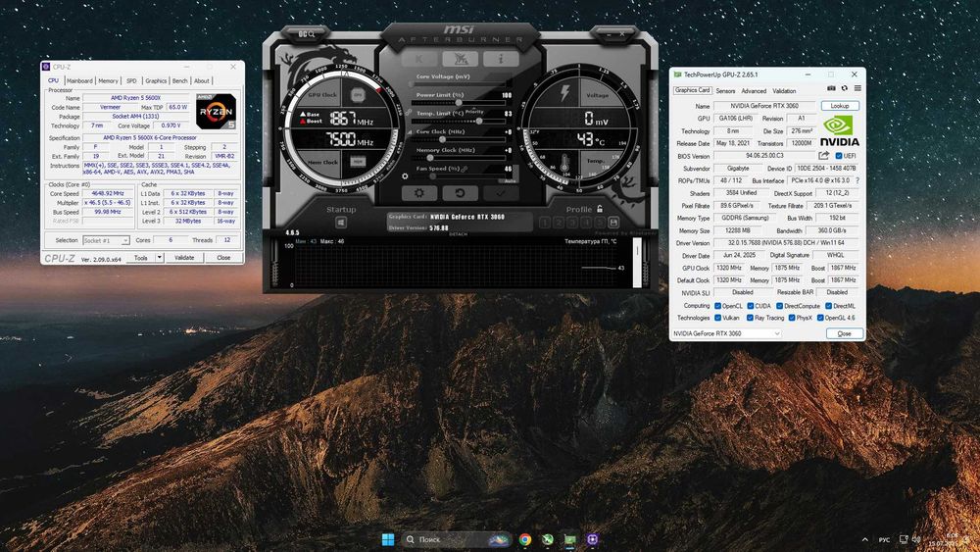
Task: Open MSI Afterburner settings gear
Action: pyautogui.click(x=419, y=193)
